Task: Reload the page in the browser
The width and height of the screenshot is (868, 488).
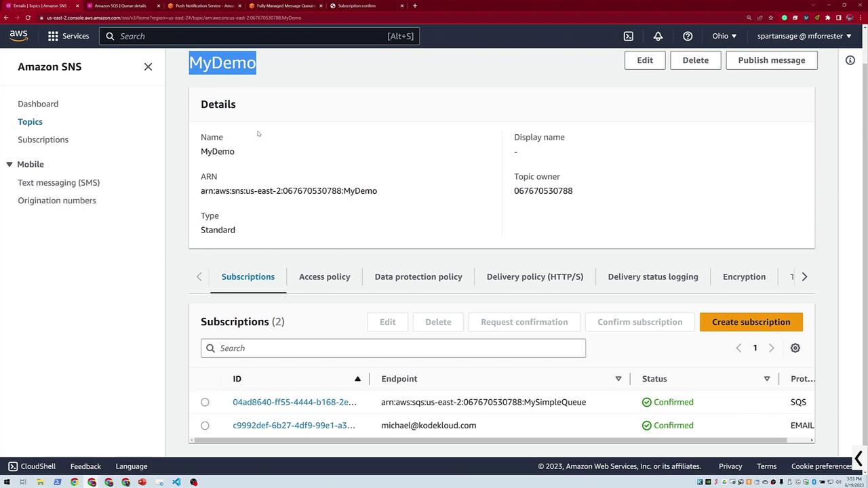Action: point(28,18)
